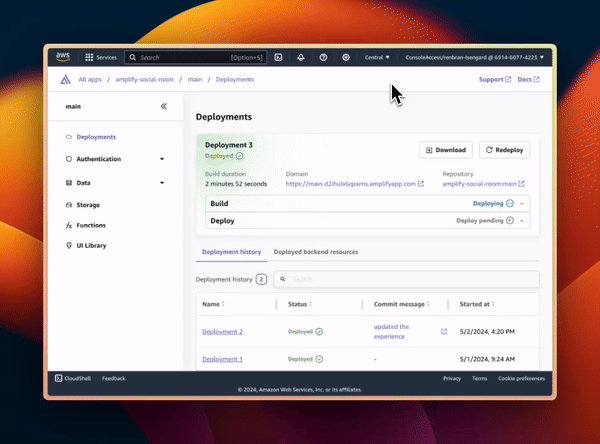Click the Deployed check icon in the Deployment 1 row

[x=319, y=359]
